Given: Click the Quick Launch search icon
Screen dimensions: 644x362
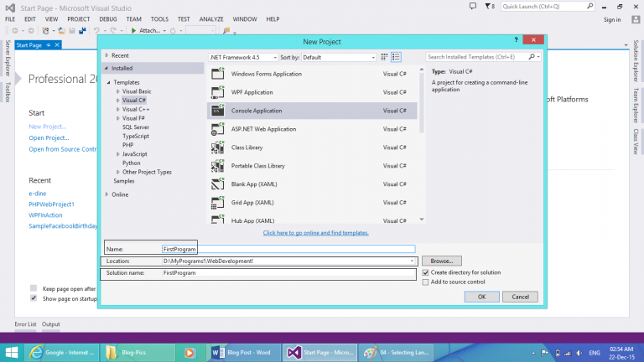Looking at the screenshot, I should (x=589, y=6).
